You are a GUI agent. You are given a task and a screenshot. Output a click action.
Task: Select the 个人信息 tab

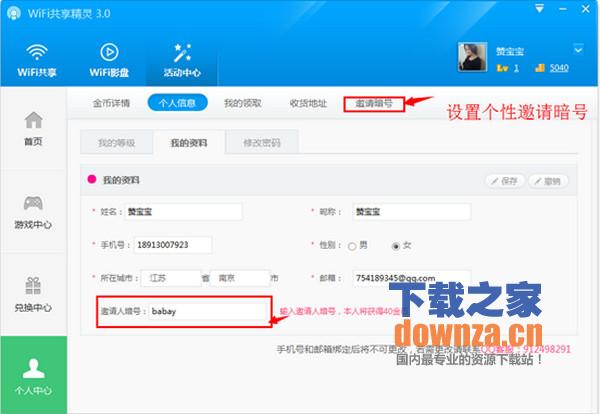coord(178,103)
